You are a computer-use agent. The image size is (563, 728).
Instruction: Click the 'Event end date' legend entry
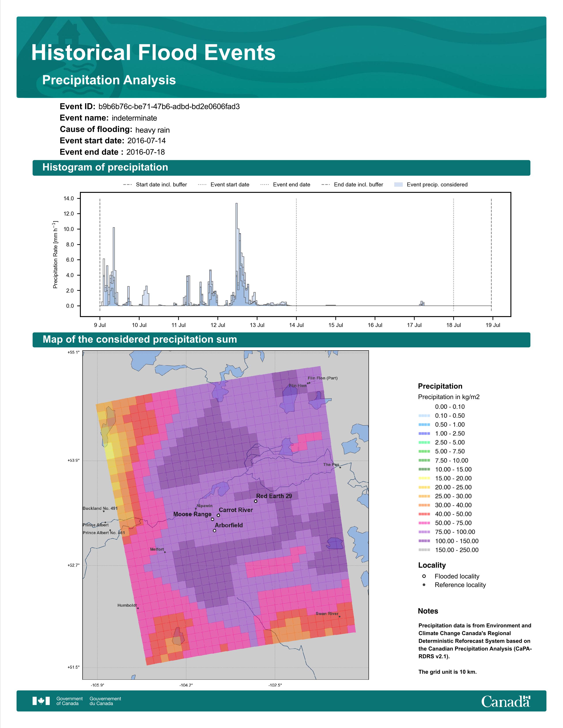coord(285,185)
